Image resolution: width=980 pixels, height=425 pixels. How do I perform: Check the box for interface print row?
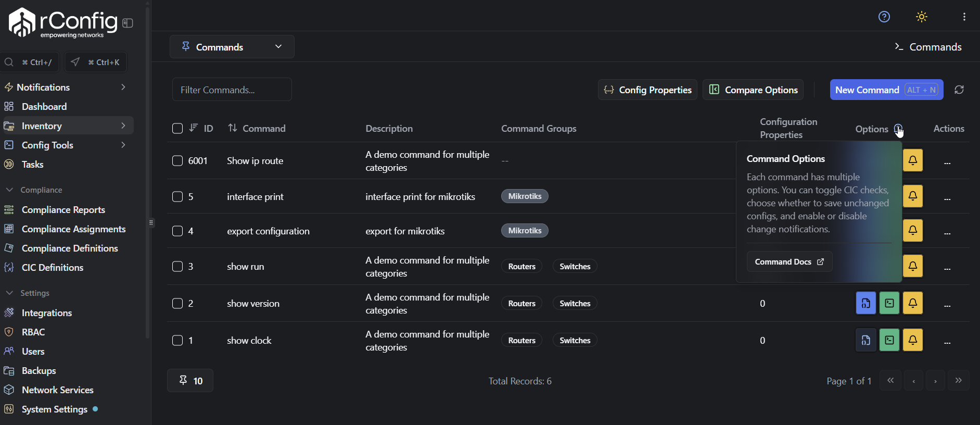point(177,196)
